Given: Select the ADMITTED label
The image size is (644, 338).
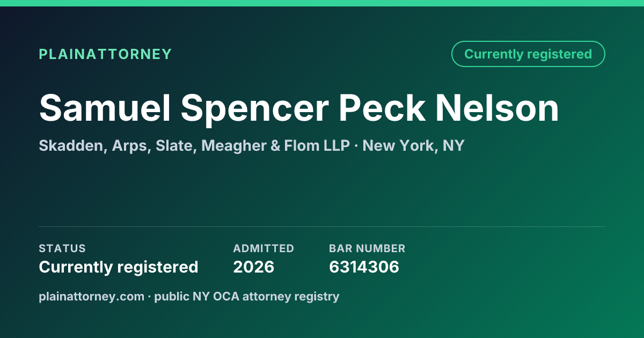Looking at the screenshot, I should click(264, 248).
